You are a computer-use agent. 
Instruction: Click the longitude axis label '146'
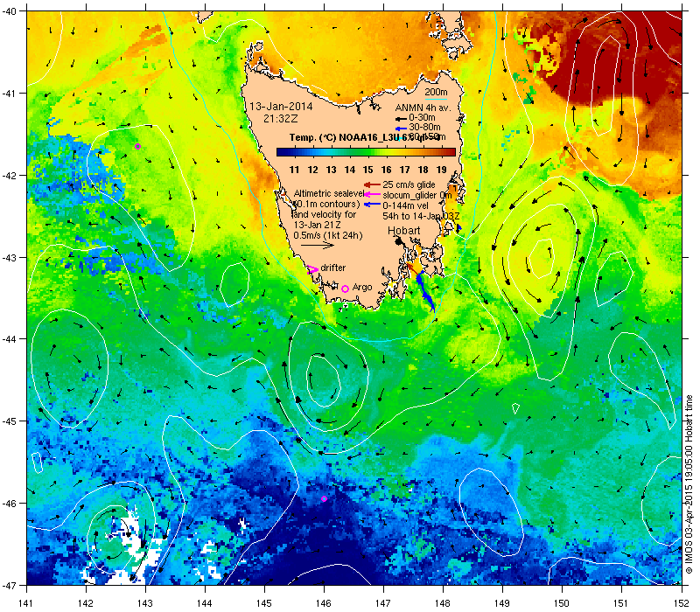pyautogui.click(x=324, y=603)
